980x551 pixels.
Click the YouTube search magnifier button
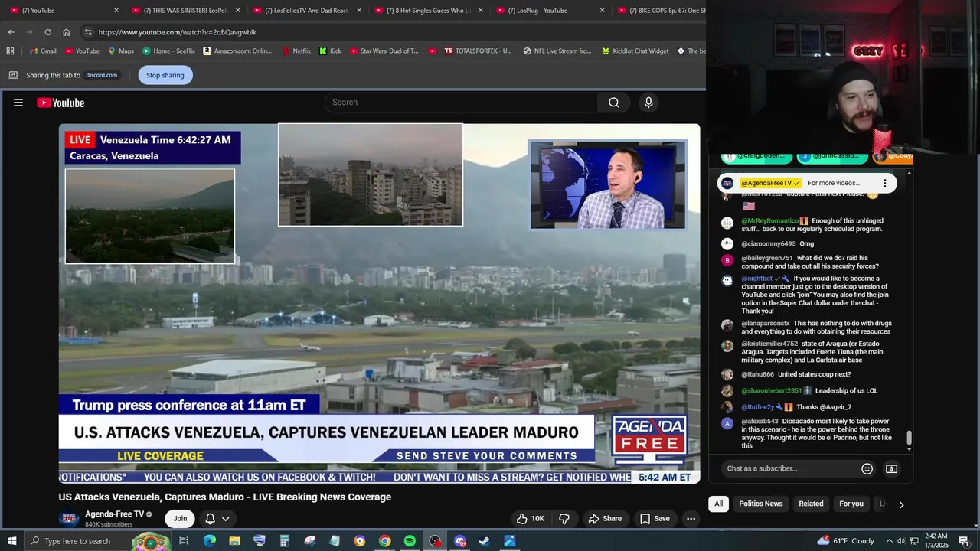[614, 103]
